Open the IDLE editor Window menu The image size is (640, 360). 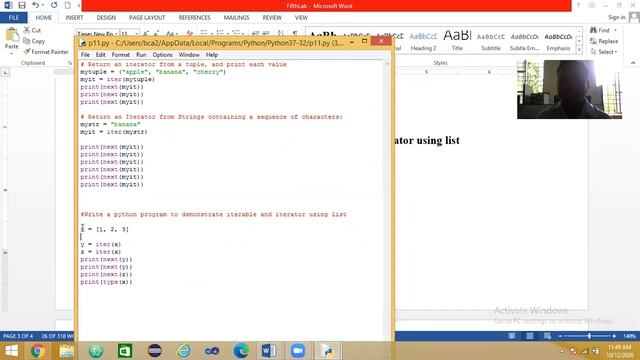click(189, 55)
